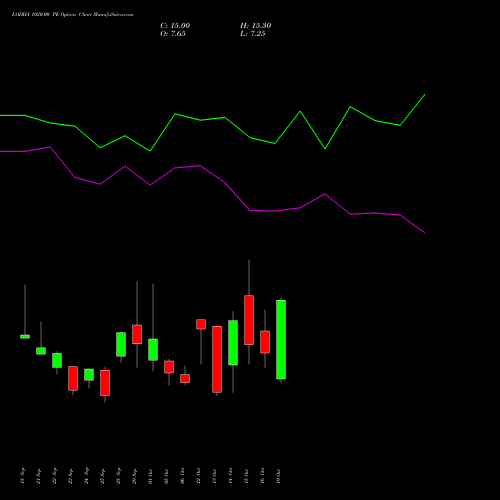The width and height of the screenshot is (500, 500).
Task: Click the purple indicator line end point
Action: [x=425, y=233]
